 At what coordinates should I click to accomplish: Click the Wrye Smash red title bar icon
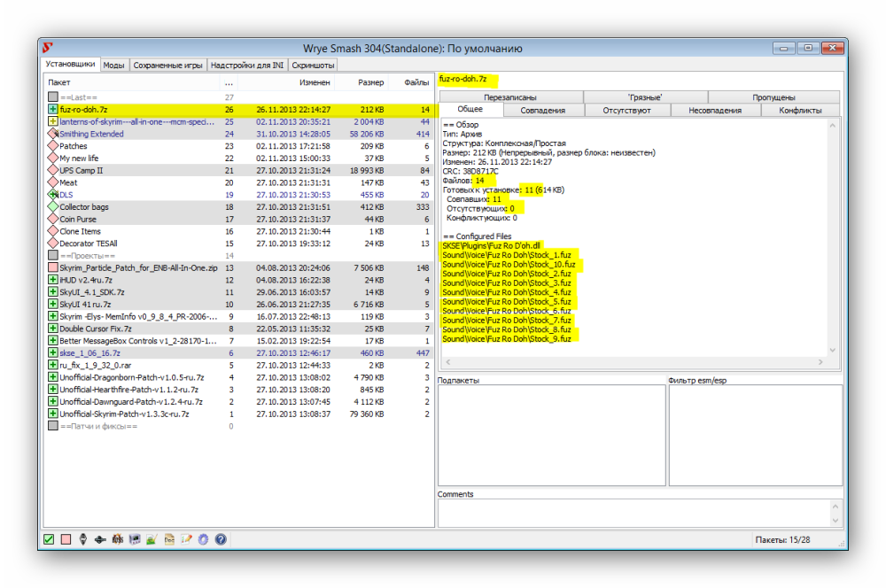[x=48, y=48]
